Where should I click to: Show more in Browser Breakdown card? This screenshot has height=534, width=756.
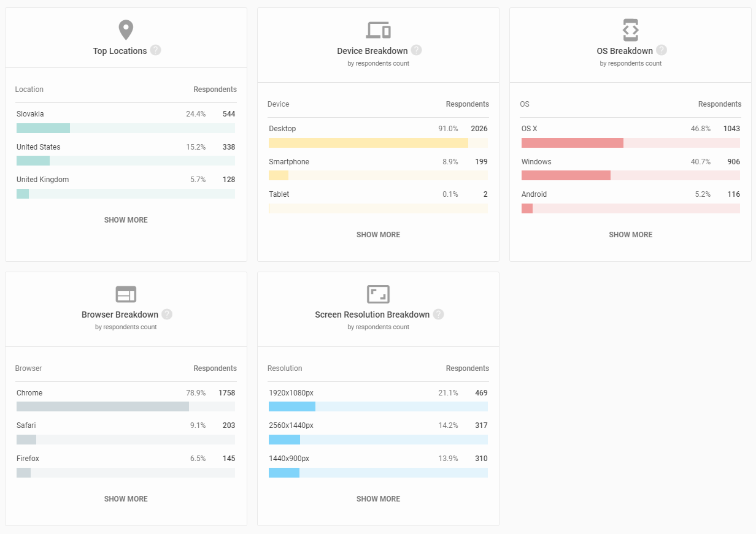coord(126,499)
